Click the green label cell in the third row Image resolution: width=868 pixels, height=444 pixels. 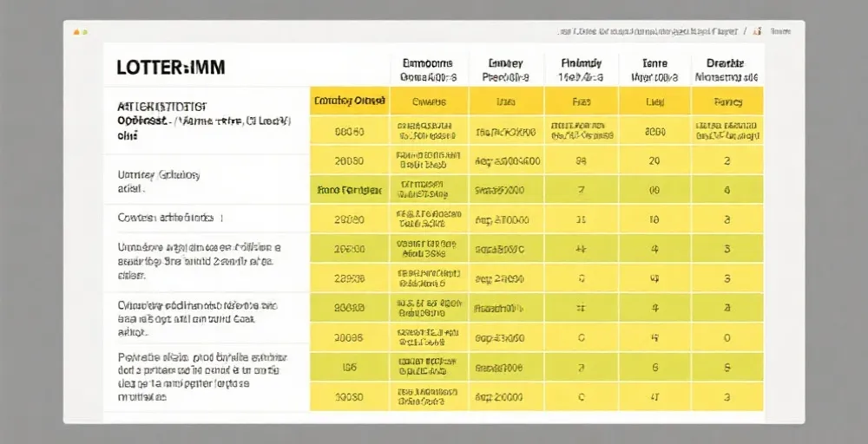(350, 190)
